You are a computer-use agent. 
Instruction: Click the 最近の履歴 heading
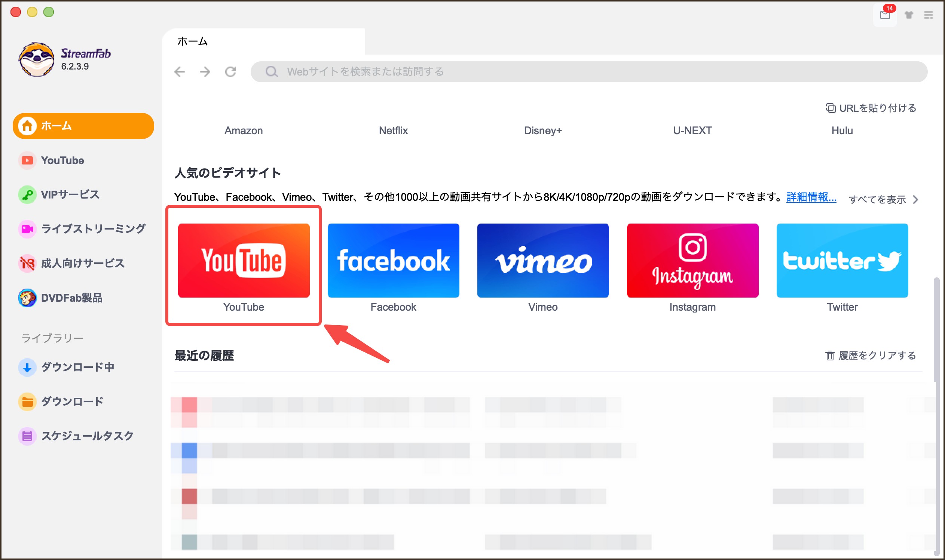pyautogui.click(x=204, y=356)
